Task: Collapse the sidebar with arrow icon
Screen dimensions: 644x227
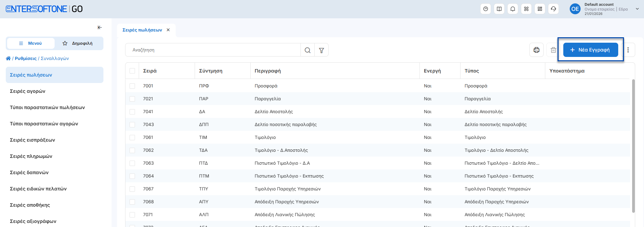Action: [100, 27]
